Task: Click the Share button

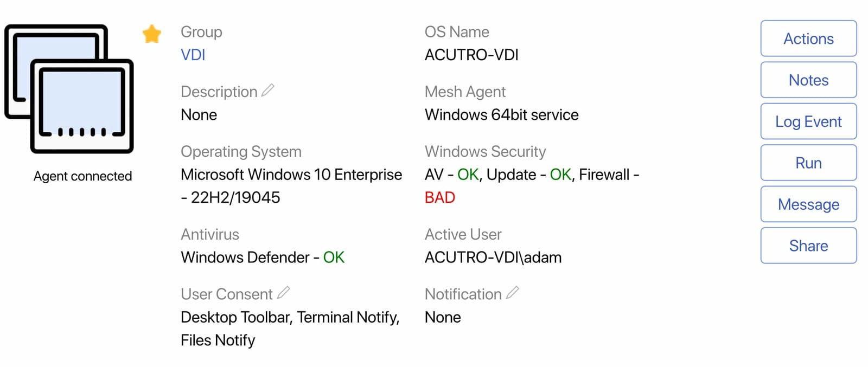Action: click(x=808, y=246)
